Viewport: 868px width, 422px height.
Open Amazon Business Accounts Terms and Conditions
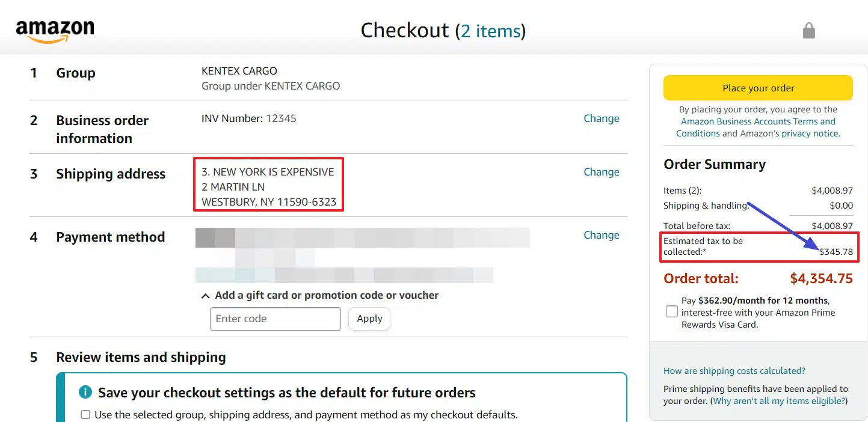click(x=758, y=121)
